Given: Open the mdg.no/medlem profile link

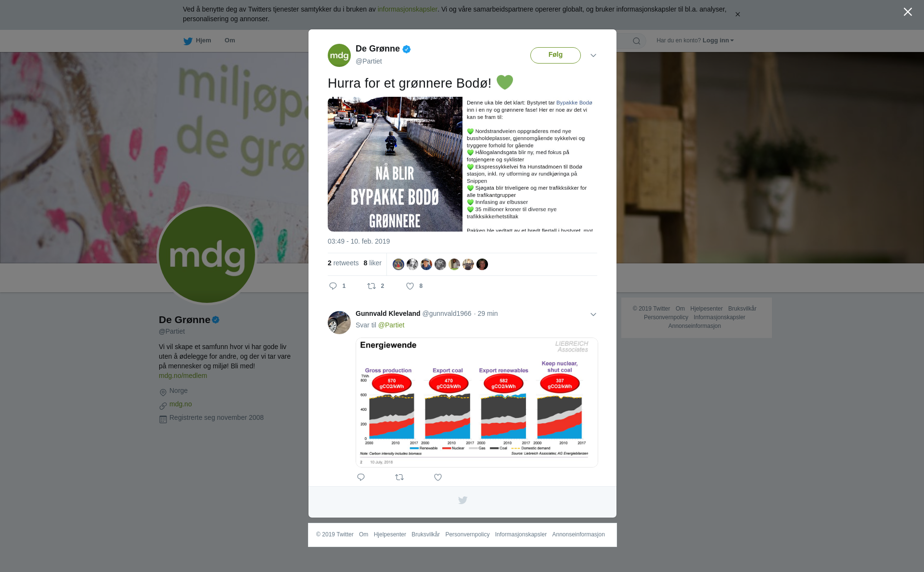Looking at the screenshot, I should click(x=183, y=376).
